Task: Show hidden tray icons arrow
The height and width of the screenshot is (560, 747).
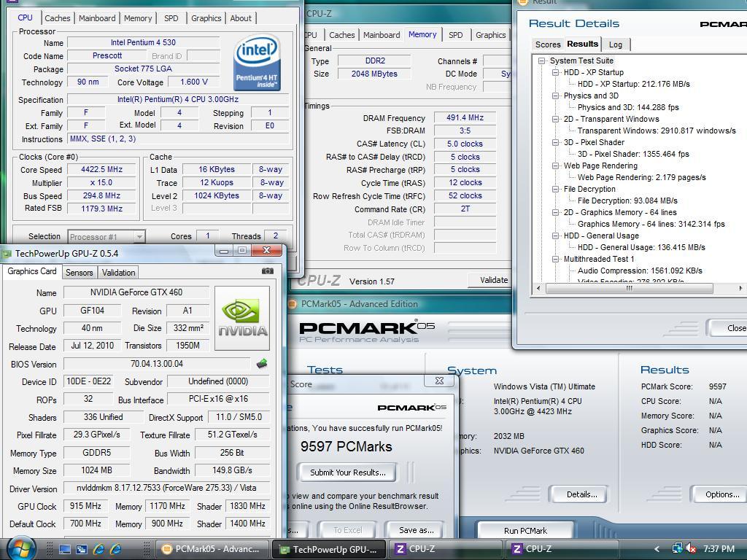Action: [x=657, y=549]
